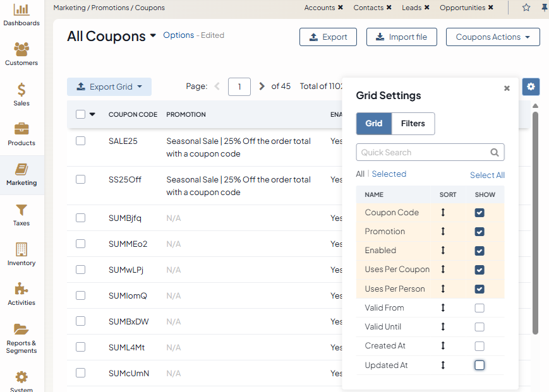The height and width of the screenshot is (392, 549).
Task: Open the Dashboards sidebar icon
Action: click(x=21, y=10)
